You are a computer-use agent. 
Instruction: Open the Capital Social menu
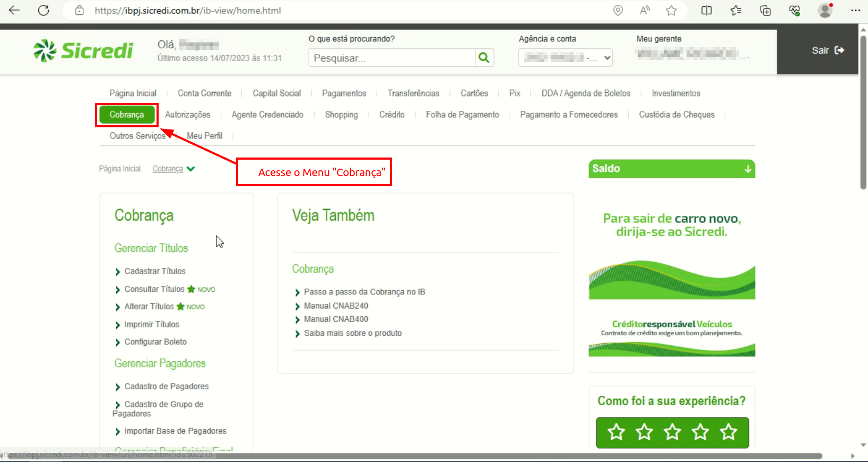[x=276, y=93]
